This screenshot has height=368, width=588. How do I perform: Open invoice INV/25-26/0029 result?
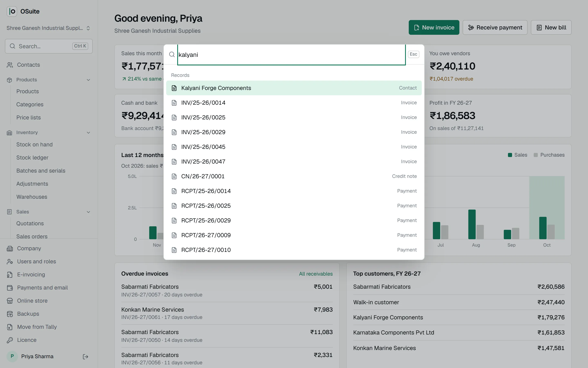coord(294,132)
